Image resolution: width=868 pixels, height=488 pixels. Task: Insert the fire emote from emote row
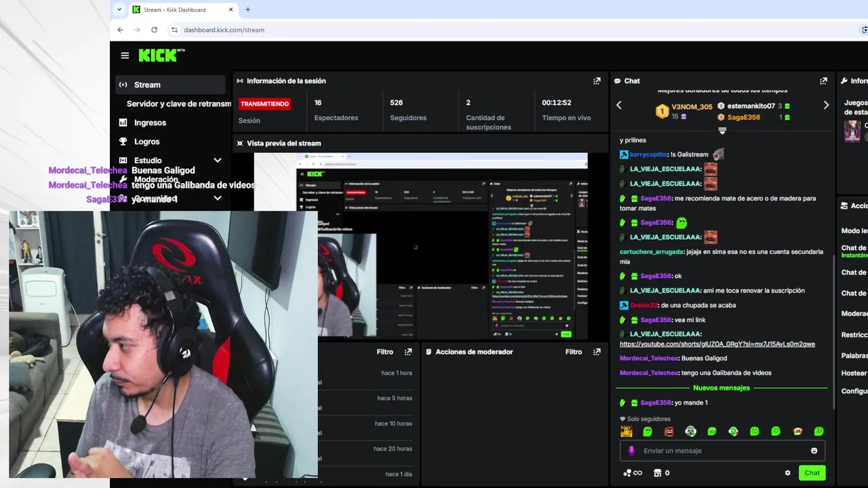coord(626,432)
